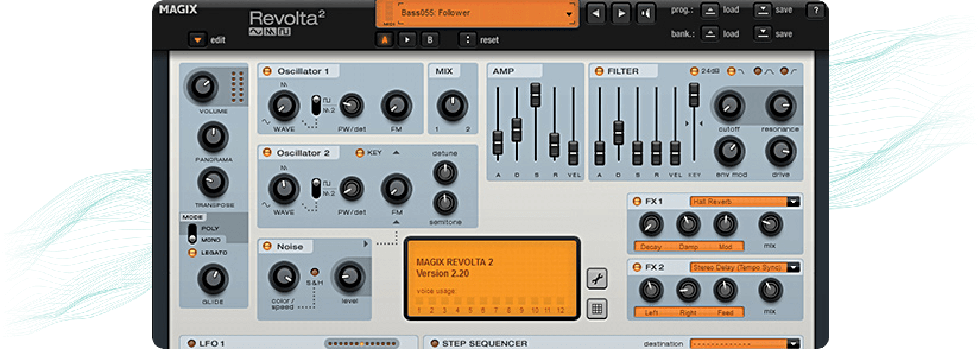This screenshot has width=980, height=349.
Task: Click the Oscillator 1 WAVE knob
Action: coord(284,106)
